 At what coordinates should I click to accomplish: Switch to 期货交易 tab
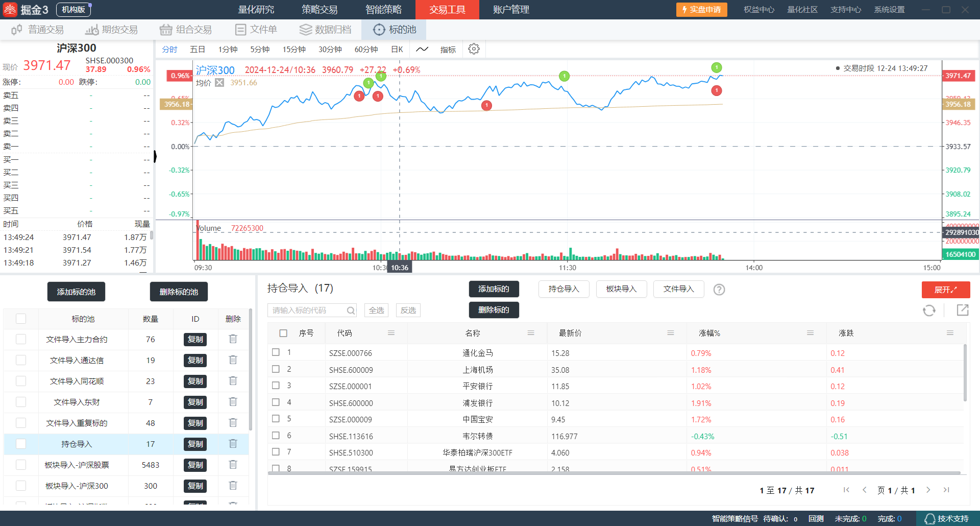point(111,30)
